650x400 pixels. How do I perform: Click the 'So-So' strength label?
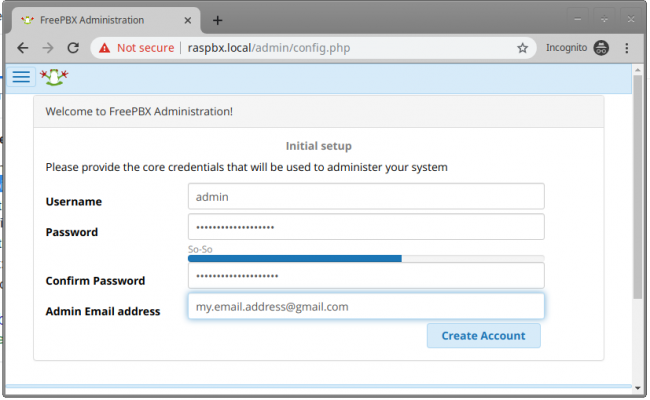coord(200,249)
